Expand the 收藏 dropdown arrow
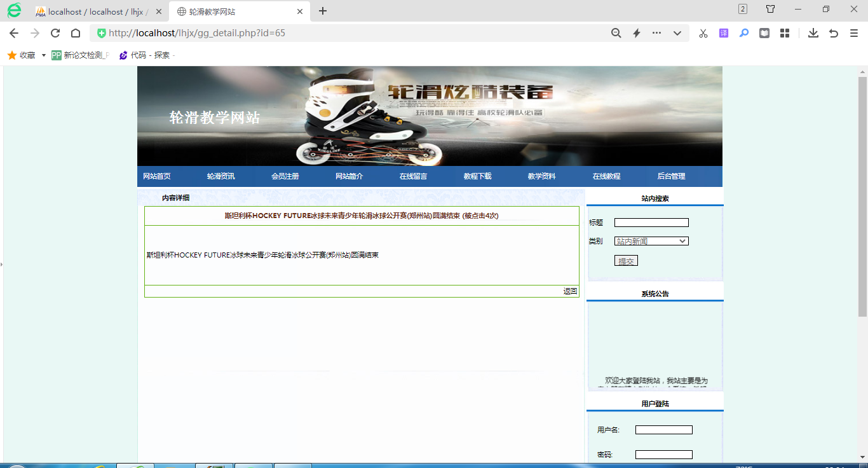This screenshot has height=468, width=868. pos(44,55)
